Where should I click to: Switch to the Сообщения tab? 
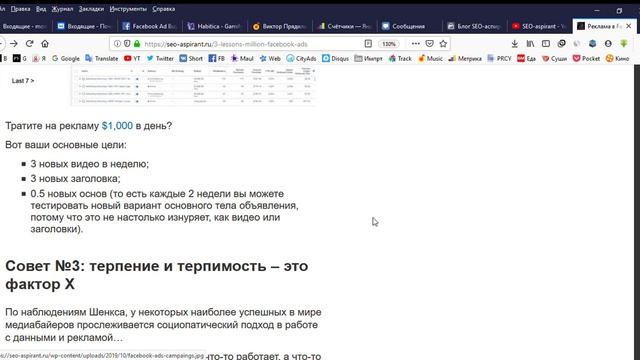(409, 26)
